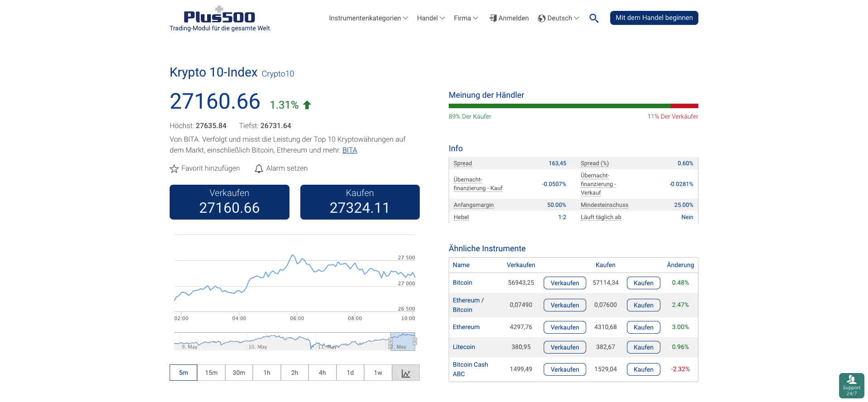Select the 2h chart interval

click(x=294, y=373)
